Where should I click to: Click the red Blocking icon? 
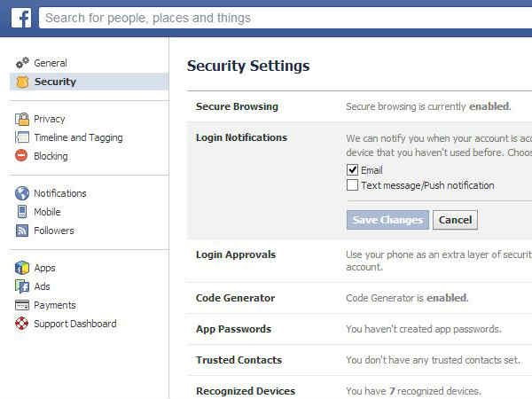[x=21, y=156]
